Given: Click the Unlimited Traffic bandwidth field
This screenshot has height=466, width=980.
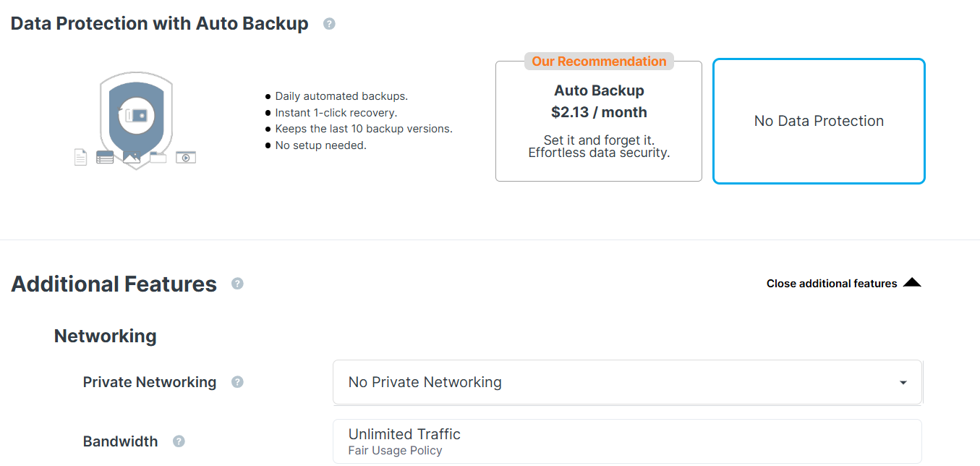Looking at the screenshot, I should tap(627, 441).
